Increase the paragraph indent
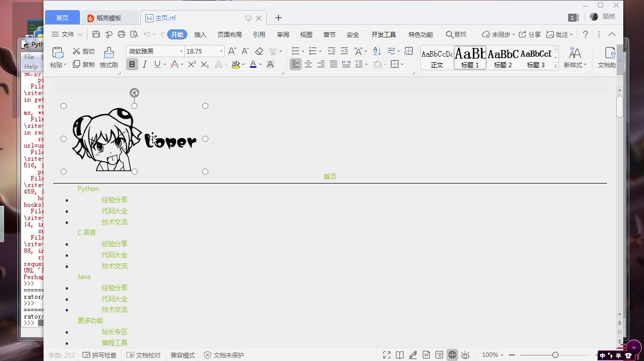Screen dimensions: 644x361 coord(344,51)
